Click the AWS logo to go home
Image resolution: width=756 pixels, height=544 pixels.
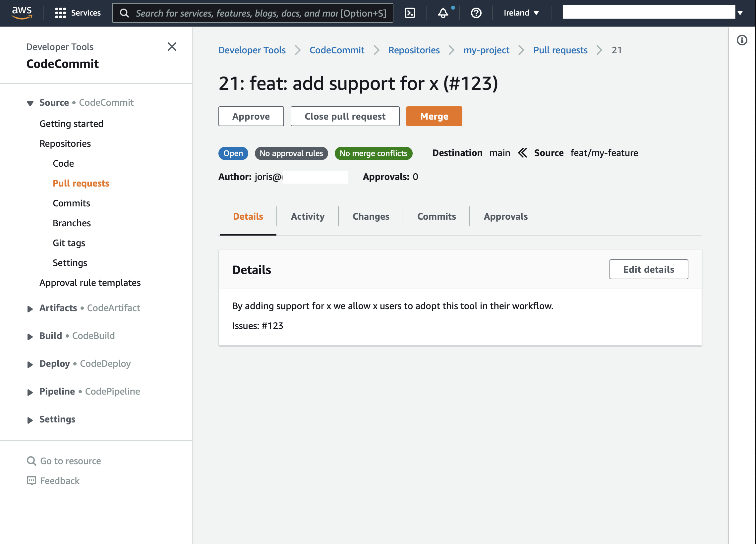(x=22, y=12)
